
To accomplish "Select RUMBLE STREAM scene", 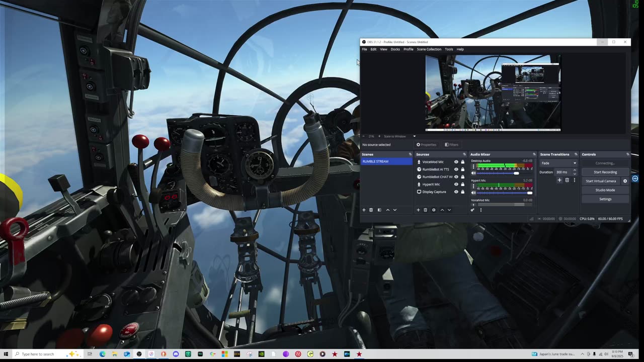I will (386, 161).
